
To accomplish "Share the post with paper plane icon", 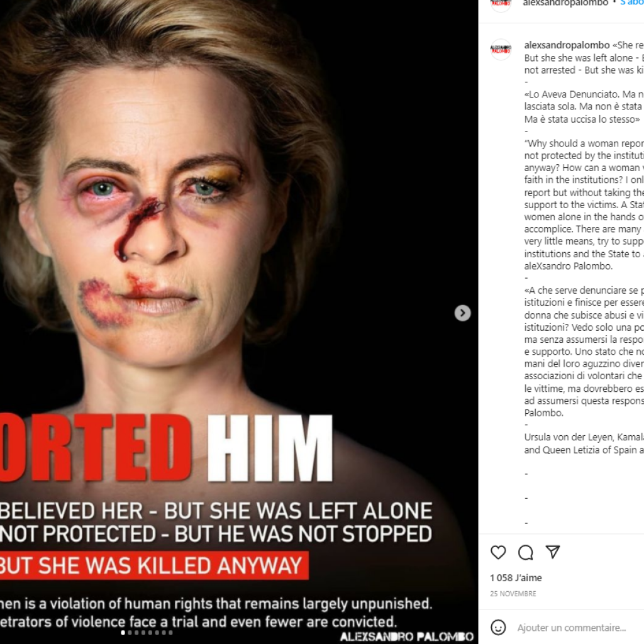I will [x=553, y=552].
